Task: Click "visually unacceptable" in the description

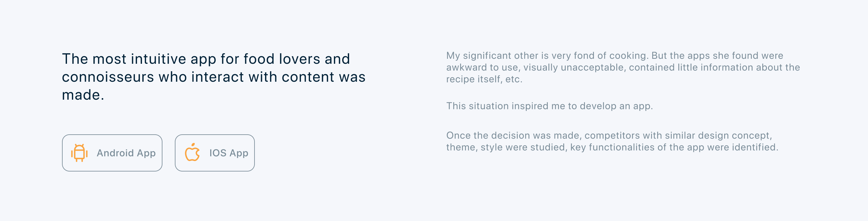Action: click(x=573, y=67)
